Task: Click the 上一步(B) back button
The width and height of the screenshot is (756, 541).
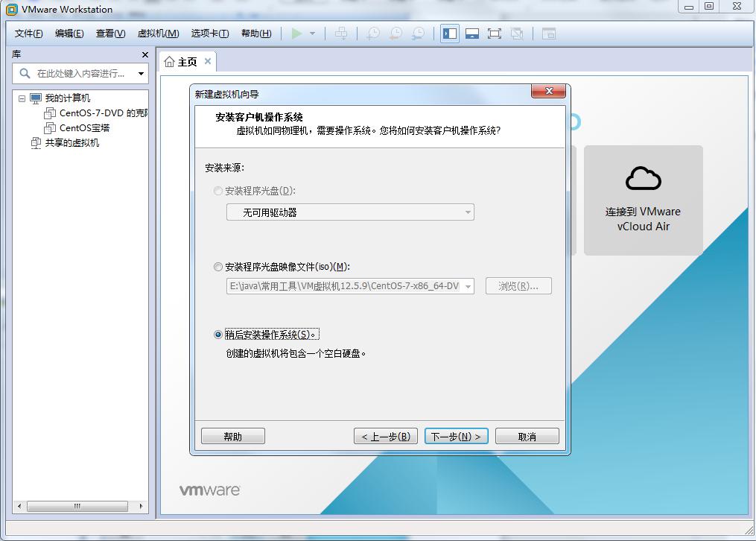Action: tap(386, 437)
